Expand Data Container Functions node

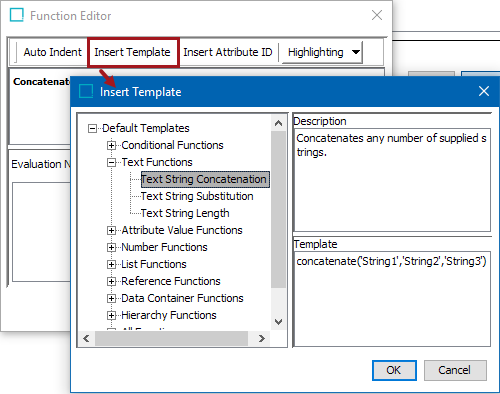coord(111,298)
